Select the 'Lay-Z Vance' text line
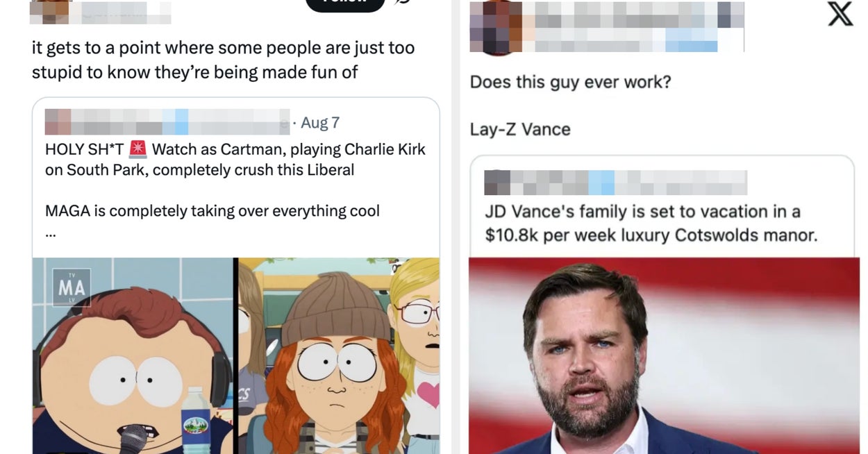Screen dimensions: 868x454 520,129
